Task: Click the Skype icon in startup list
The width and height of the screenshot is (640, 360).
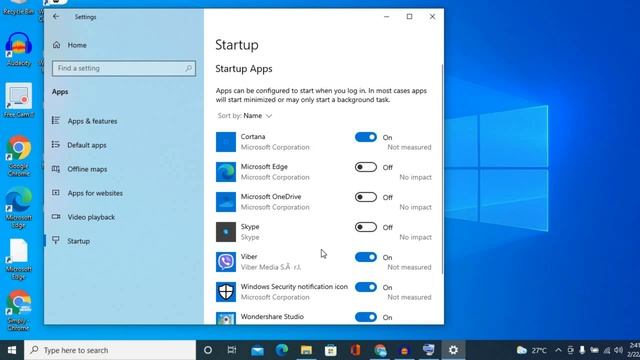Action: 226,232
